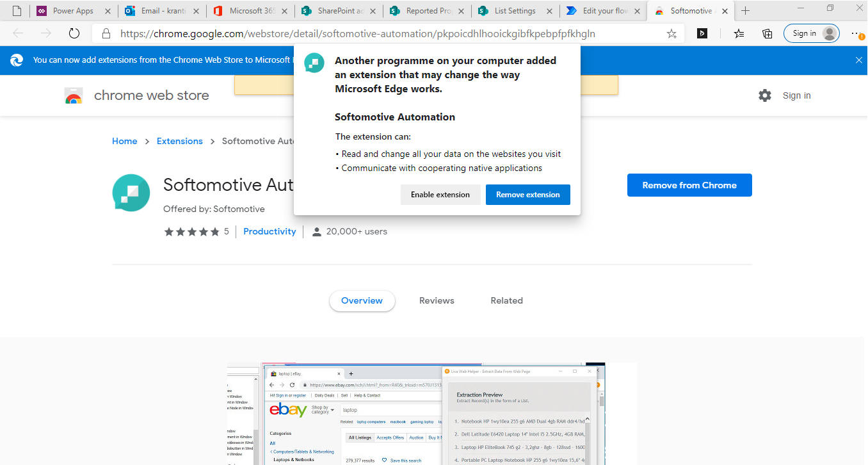The height and width of the screenshot is (465, 868).
Task: Close the Microsoft 365 tab
Action: pyautogui.click(x=284, y=11)
